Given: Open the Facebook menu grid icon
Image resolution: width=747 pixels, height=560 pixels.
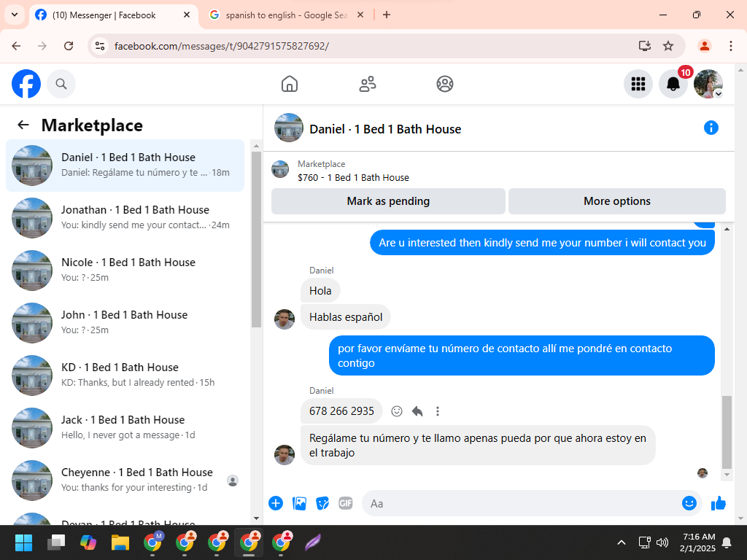Looking at the screenshot, I should point(638,84).
